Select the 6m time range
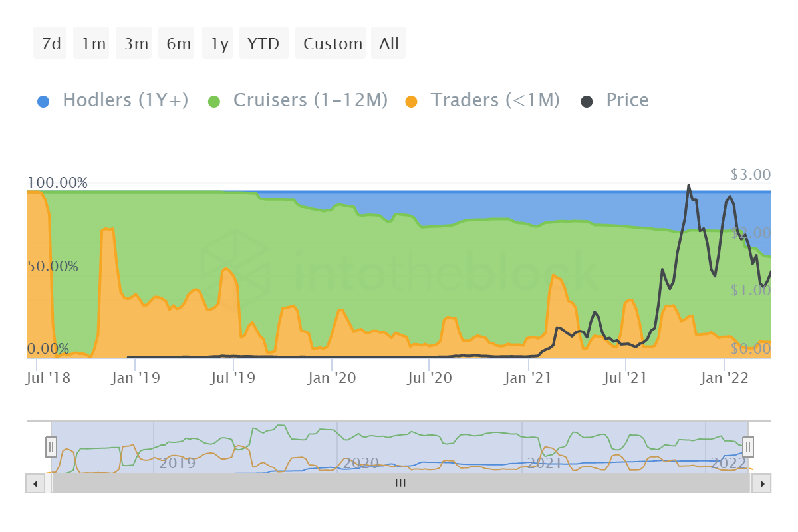Screen dimensions: 798x532 tap(176, 43)
